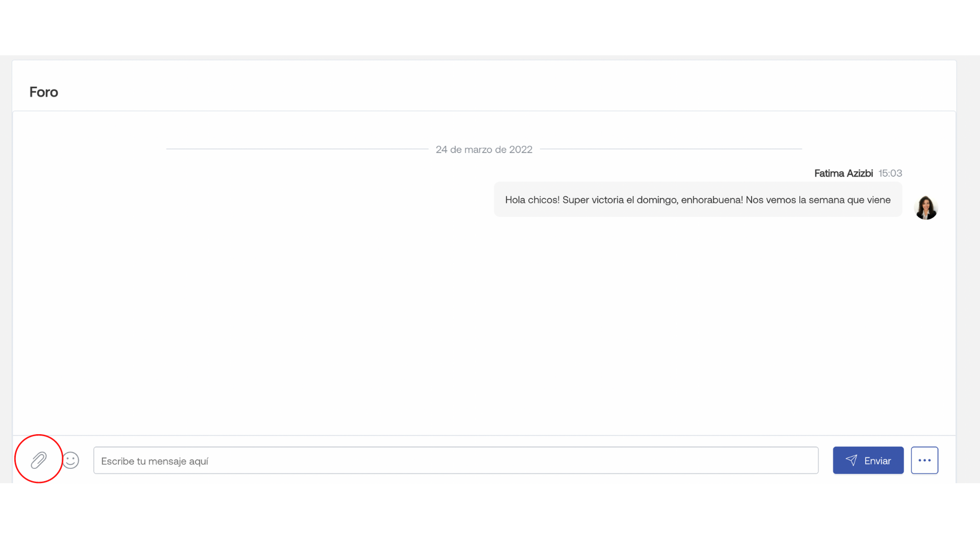Viewport: 980px width, 551px height.
Task: Click Fatima Azizbi's profile avatar
Action: pos(926,208)
